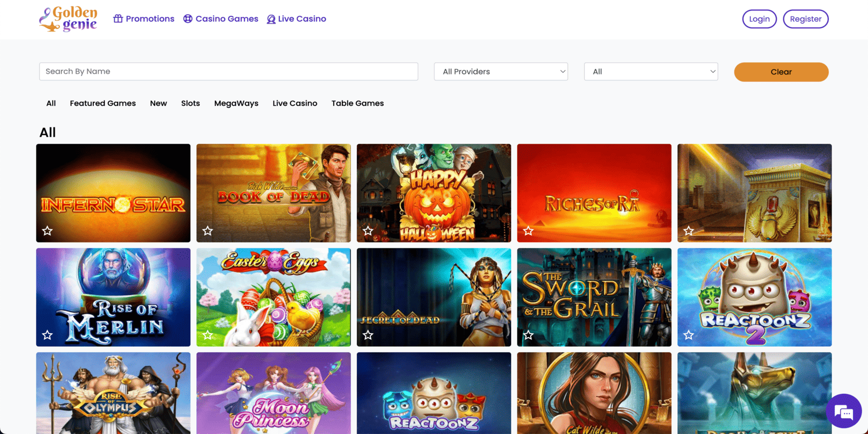The image size is (868, 434).
Task: Click the Live Casino dealer icon
Action: click(x=271, y=20)
